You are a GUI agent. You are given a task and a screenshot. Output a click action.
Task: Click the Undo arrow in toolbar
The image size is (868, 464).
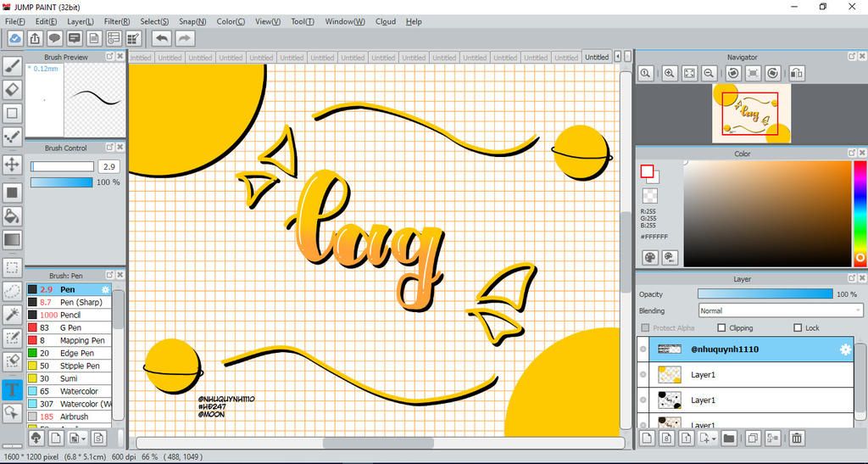[x=162, y=38]
